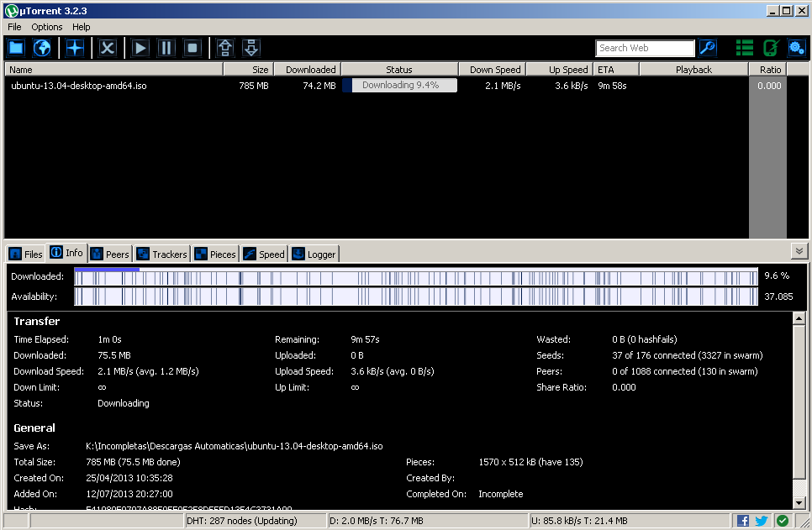Open the Trackers tab
The height and width of the screenshot is (530, 812).
point(161,255)
